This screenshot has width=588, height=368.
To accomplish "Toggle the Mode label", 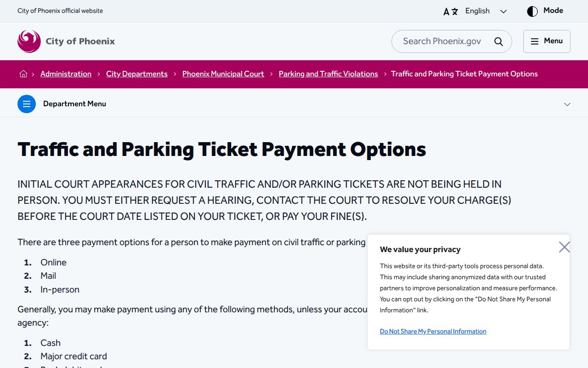I will click(x=553, y=11).
